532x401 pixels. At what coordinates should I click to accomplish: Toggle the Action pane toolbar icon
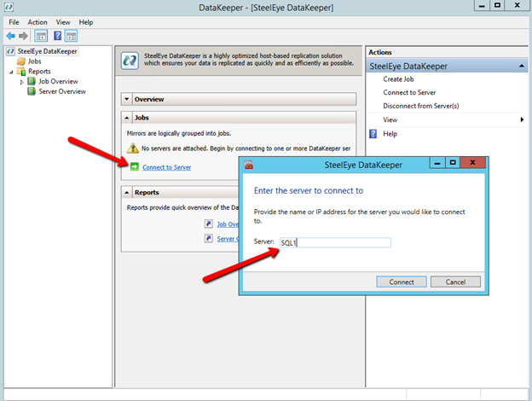pos(71,36)
